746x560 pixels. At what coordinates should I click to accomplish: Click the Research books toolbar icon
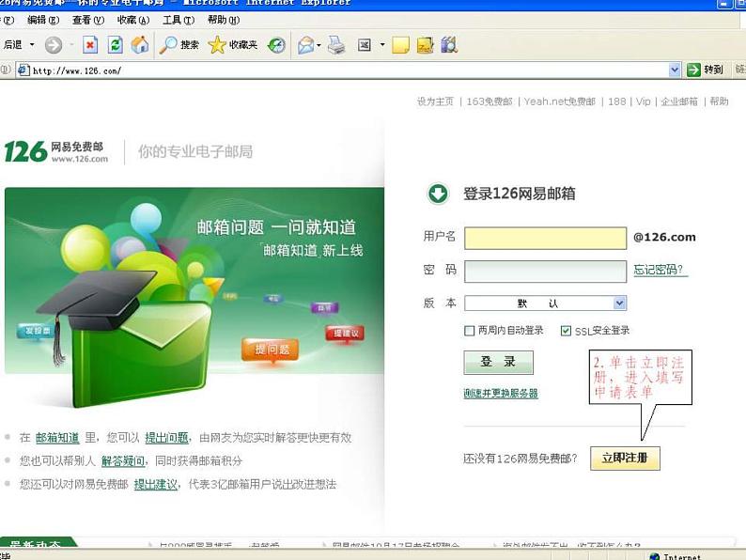[449, 45]
